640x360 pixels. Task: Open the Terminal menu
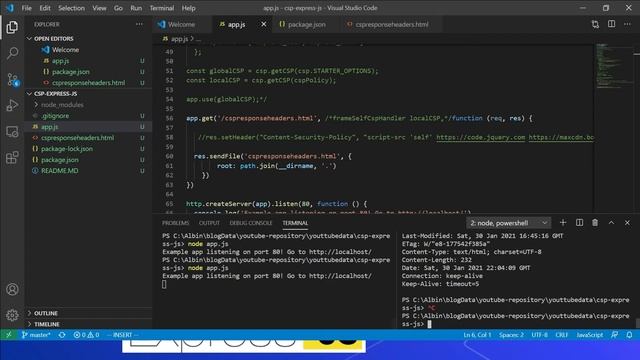click(162, 8)
